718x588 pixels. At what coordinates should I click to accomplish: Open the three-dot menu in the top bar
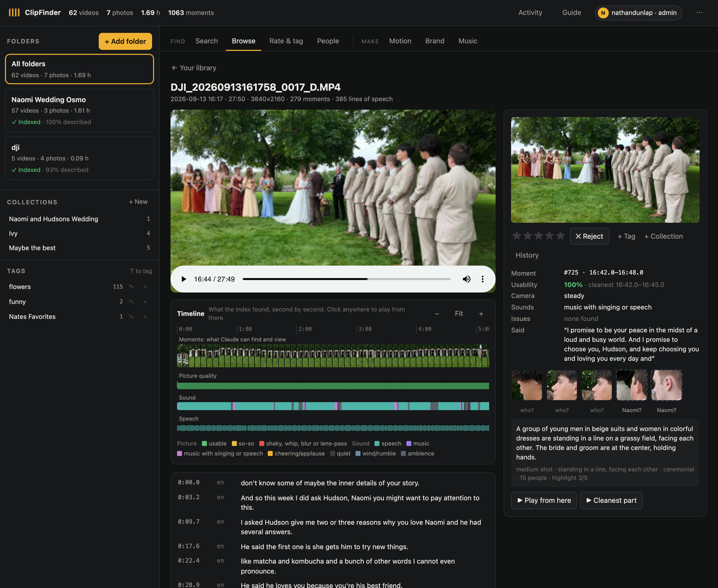[x=699, y=13]
